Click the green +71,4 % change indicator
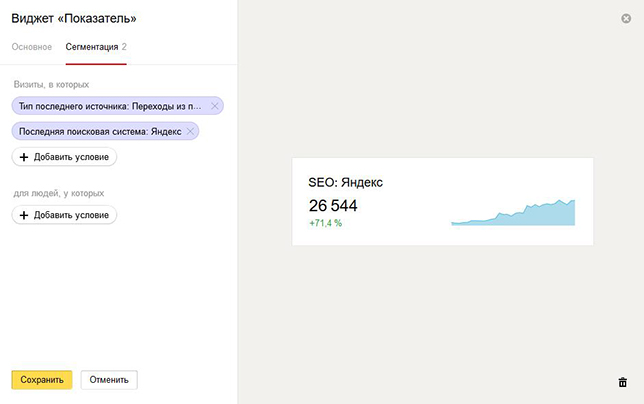 tap(325, 223)
